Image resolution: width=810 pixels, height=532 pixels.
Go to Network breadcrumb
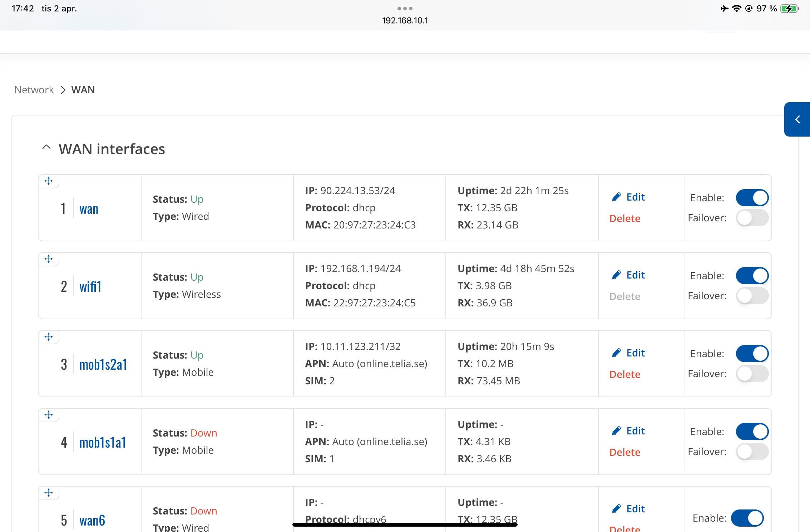pos(34,90)
